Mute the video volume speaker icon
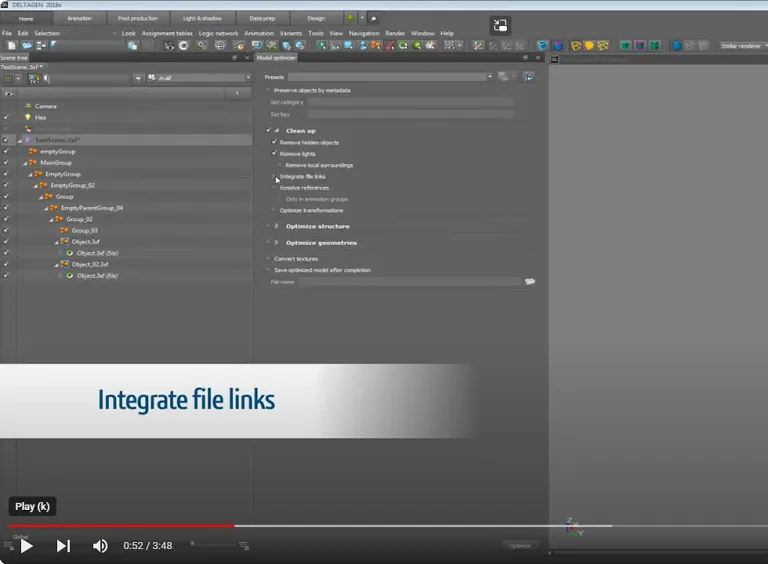The height and width of the screenshot is (564, 768). [x=100, y=545]
